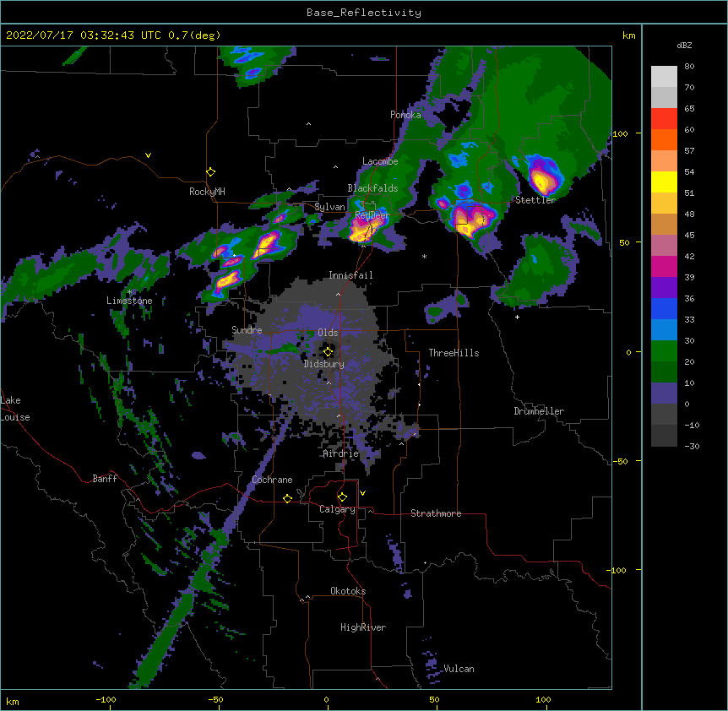Click the yellow diamond marker above RockyMH

tap(210, 172)
